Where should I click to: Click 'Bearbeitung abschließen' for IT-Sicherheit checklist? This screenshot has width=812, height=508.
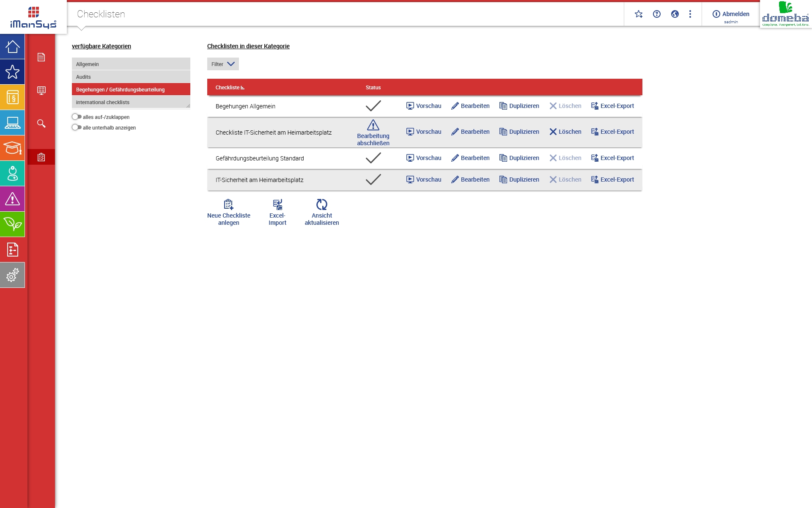(x=373, y=132)
